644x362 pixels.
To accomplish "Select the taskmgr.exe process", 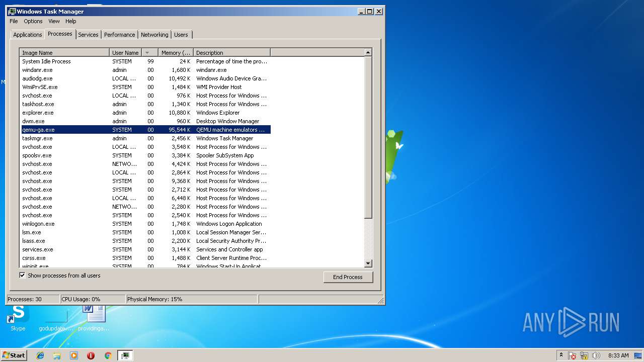I will point(145,138).
